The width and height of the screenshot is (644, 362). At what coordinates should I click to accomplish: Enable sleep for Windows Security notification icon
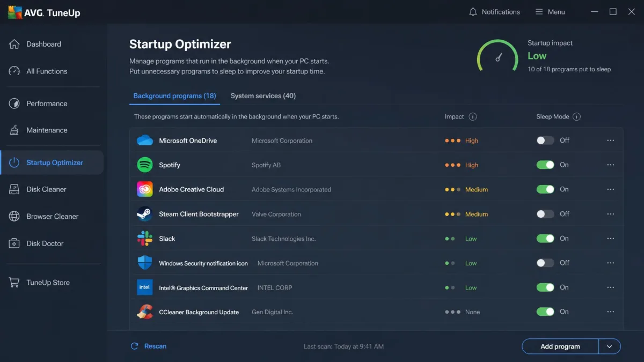(x=545, y=263)
